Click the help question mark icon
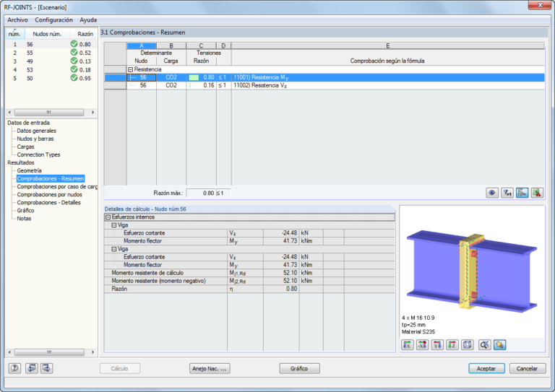This screenshot has width=555, height=392. [x=14, y=368]
